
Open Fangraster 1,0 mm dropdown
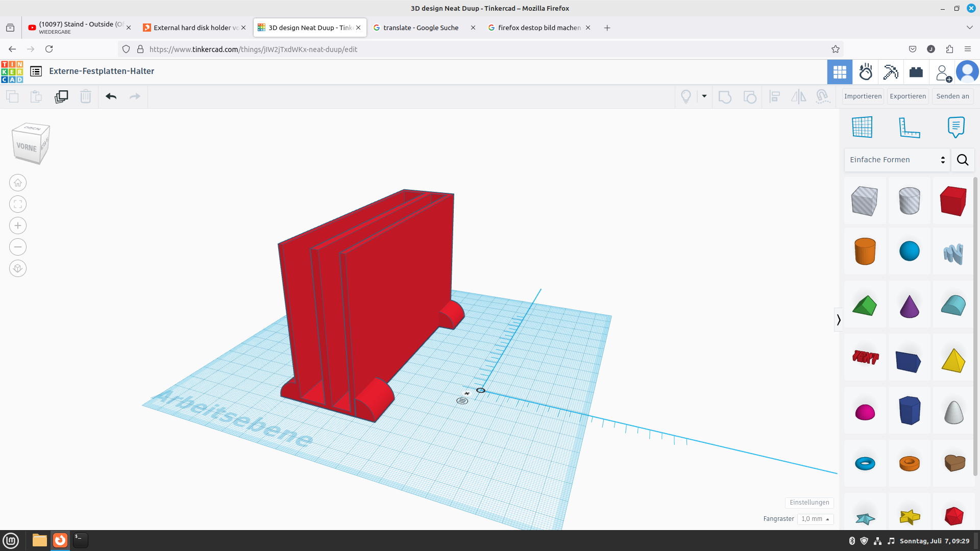[x=815, y=519]
